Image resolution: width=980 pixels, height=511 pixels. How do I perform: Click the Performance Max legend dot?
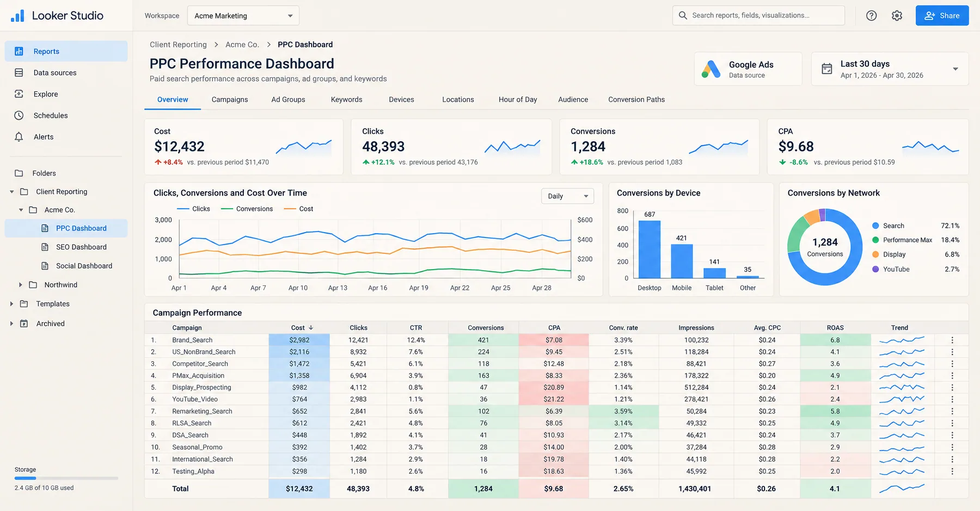875,240
